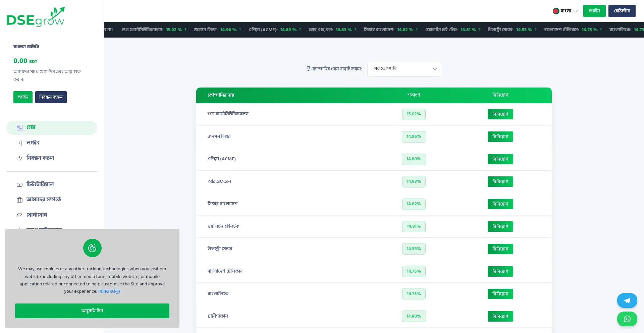Click the briefcase icon for আমাদের সম্পর্কে

click(19, 200)
